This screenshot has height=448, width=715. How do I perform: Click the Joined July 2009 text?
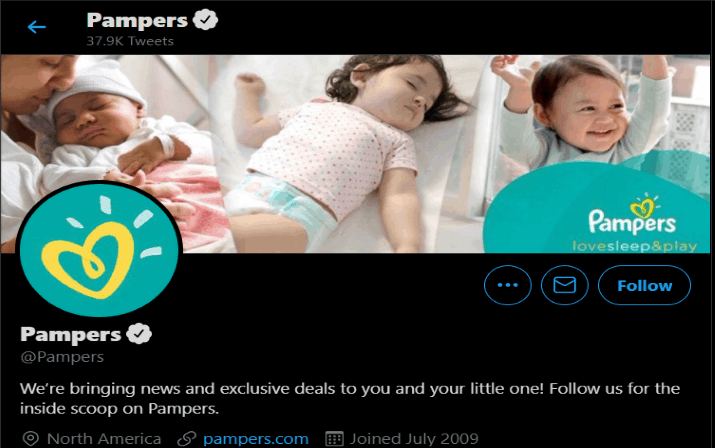[x=414, y=439]
